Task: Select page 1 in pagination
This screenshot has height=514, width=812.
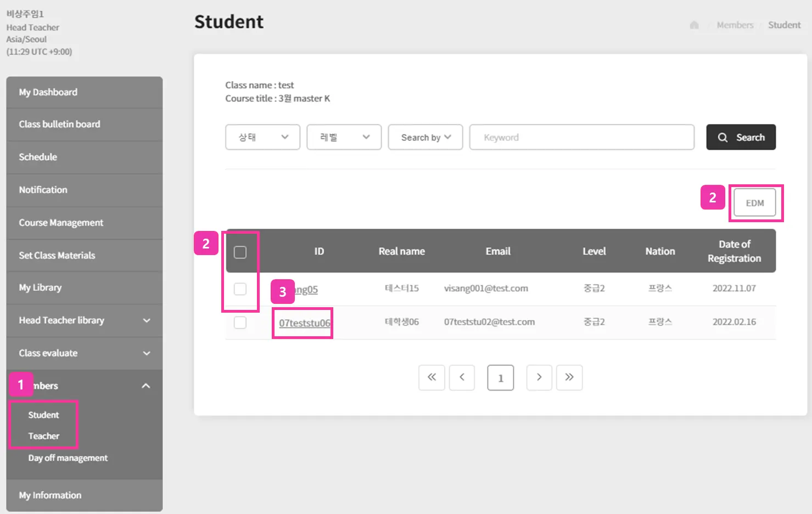Action: click(x=501, y=377)
